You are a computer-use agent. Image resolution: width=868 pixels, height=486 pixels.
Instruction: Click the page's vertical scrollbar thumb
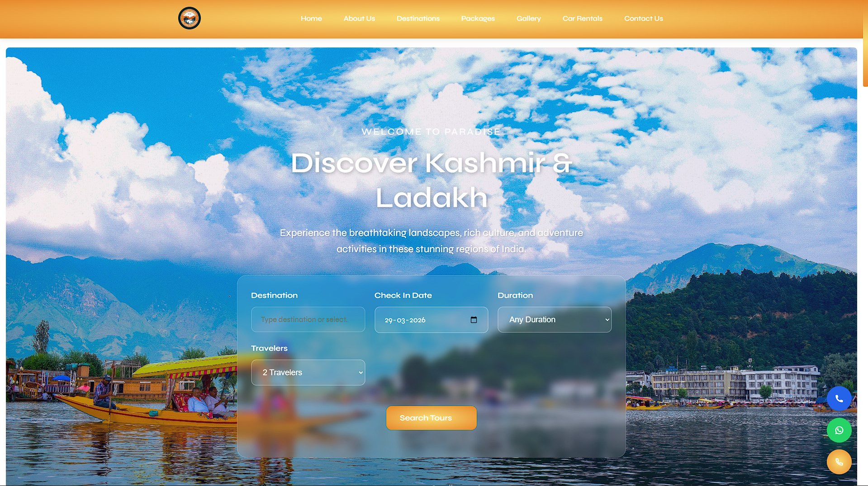tap(865, 45)
